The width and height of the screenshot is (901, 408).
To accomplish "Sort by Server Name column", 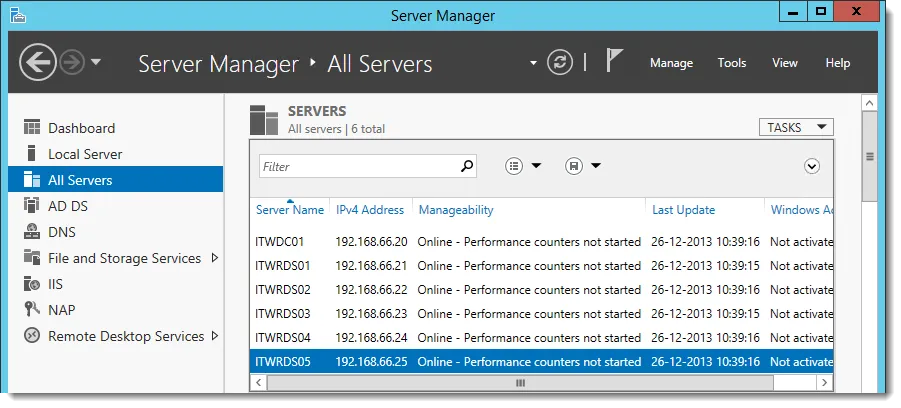I will click(290, 210).
